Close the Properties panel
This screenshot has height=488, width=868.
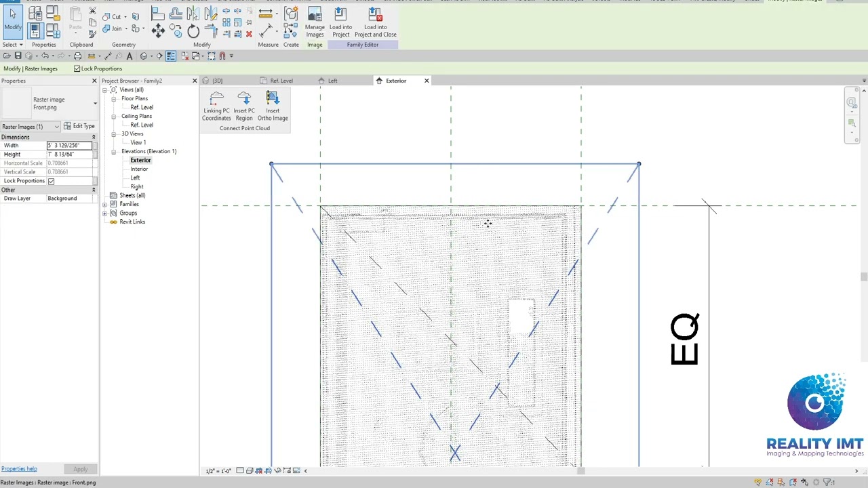[x=94, y=81]
